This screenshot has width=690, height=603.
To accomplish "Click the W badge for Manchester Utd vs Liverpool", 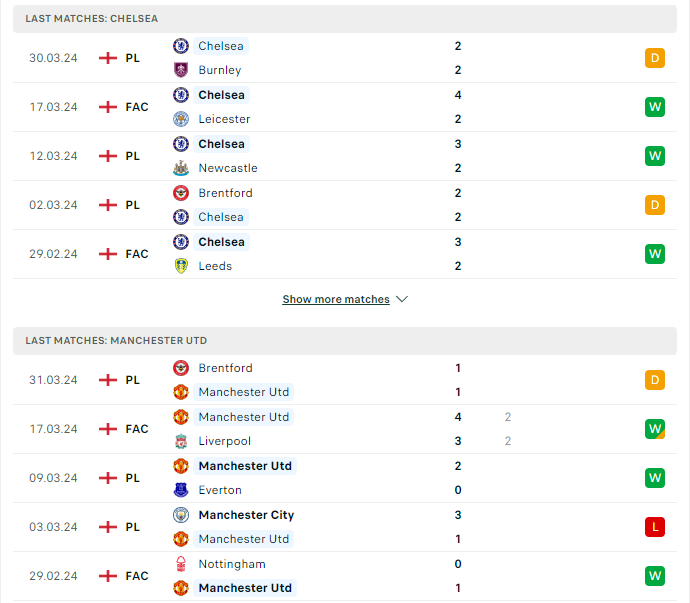I will (655, 429).
